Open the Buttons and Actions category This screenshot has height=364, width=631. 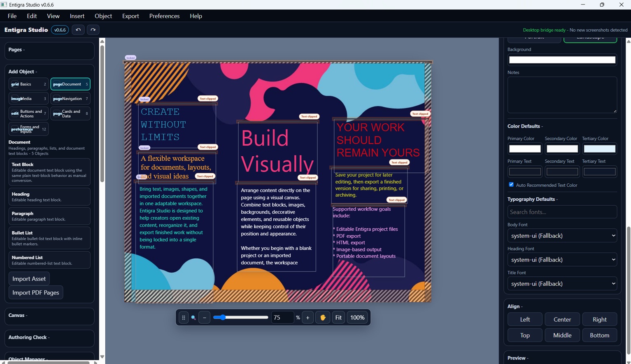pos(28,114)
